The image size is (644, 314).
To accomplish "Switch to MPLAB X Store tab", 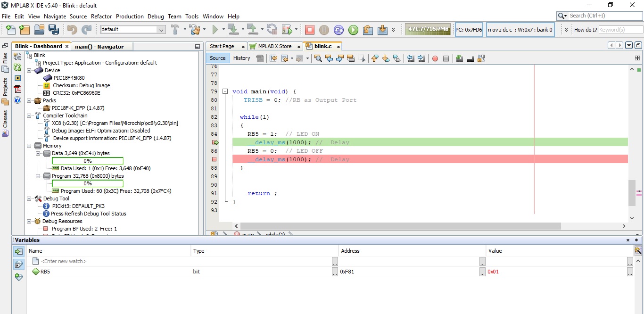I will pyautogui.click(x=275, y=46).
